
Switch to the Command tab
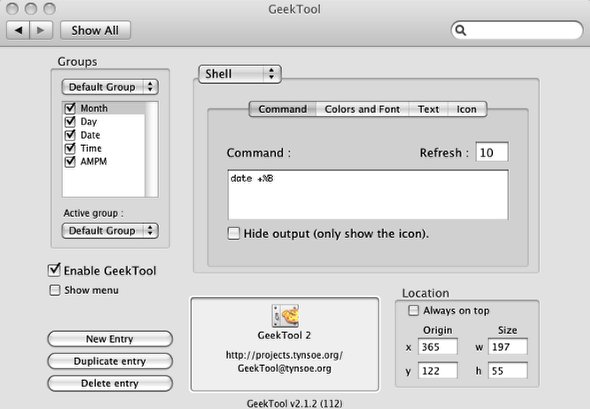(283, 109)
